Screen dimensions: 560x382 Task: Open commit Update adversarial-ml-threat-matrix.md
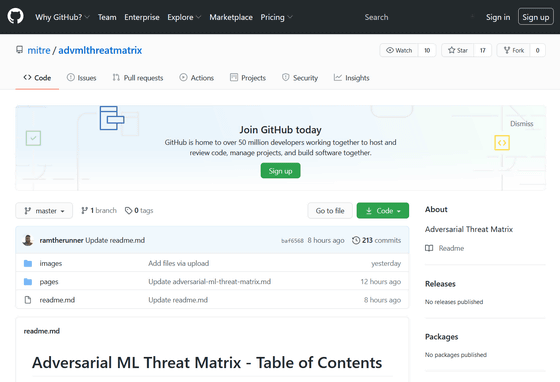[210, 282]
